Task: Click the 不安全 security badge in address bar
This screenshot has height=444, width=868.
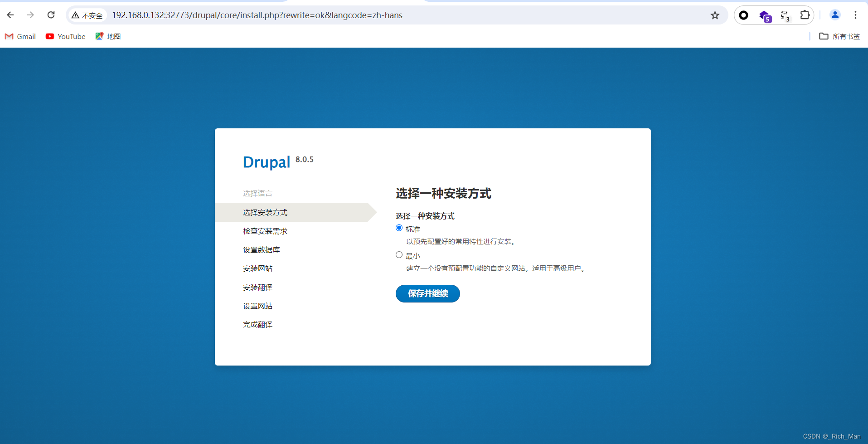Action: [87, 15]
